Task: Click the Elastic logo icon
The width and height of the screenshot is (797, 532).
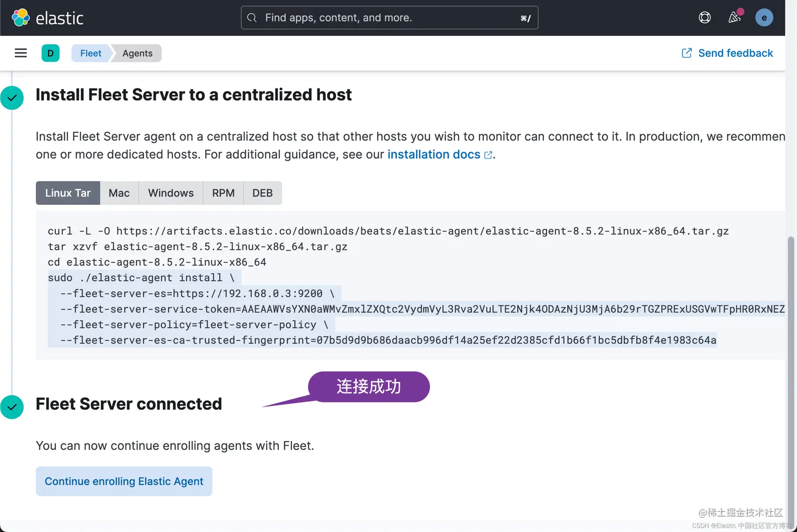Action: pos(21,17)
